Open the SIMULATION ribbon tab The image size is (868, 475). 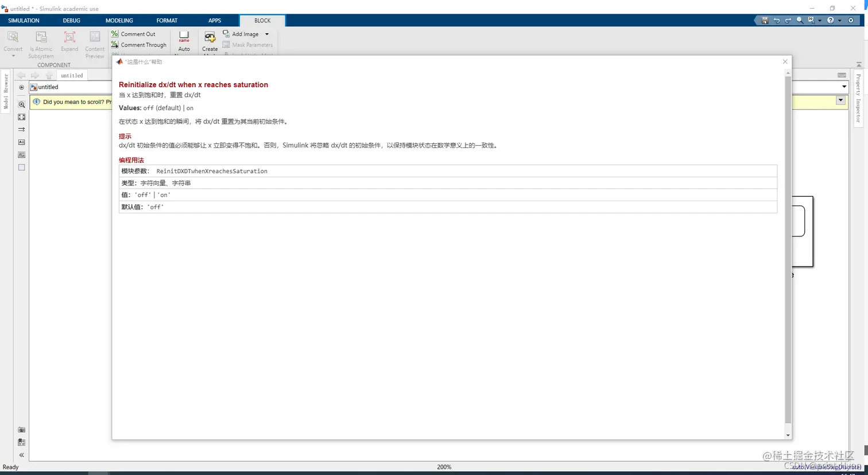tap(24, 21)
